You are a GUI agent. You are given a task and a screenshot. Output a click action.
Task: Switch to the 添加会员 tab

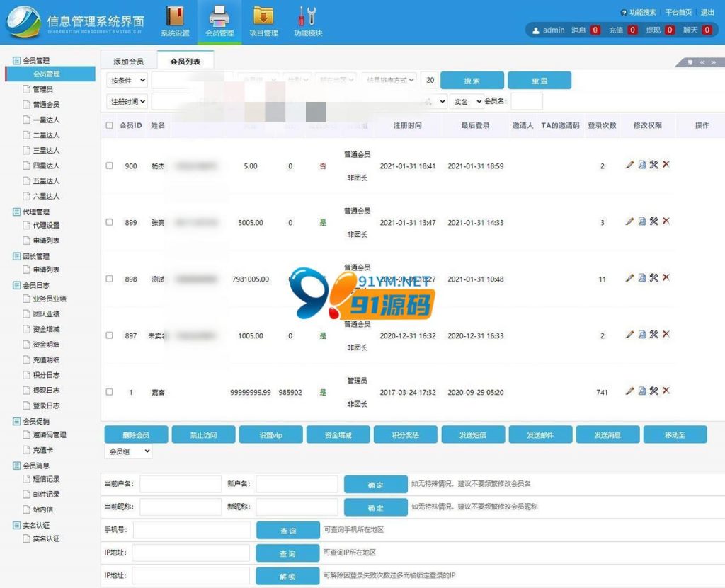point(129,61)
